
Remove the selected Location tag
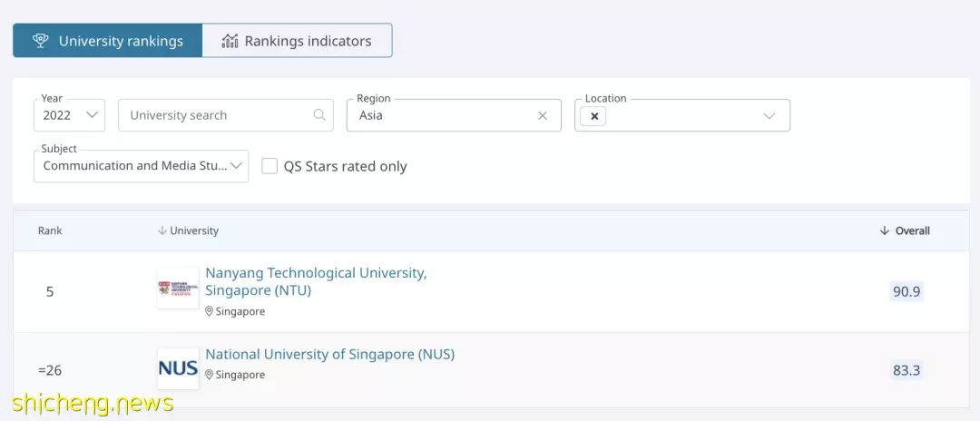(x=593, y=116)
